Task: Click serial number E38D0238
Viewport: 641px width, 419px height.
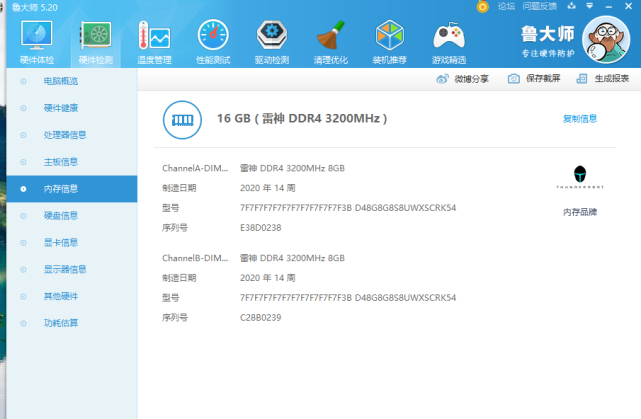Action: coord(260,228)
